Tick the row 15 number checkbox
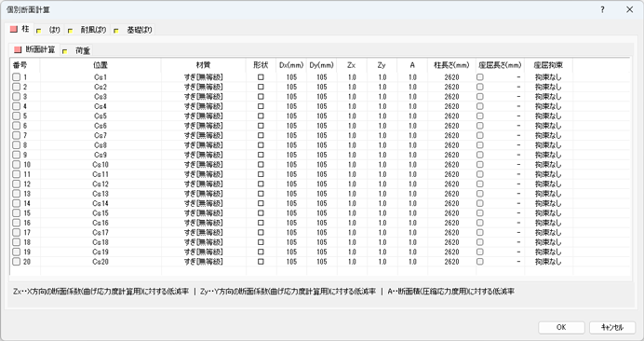This screenshot has height=341, width=644. coord(16,213)
